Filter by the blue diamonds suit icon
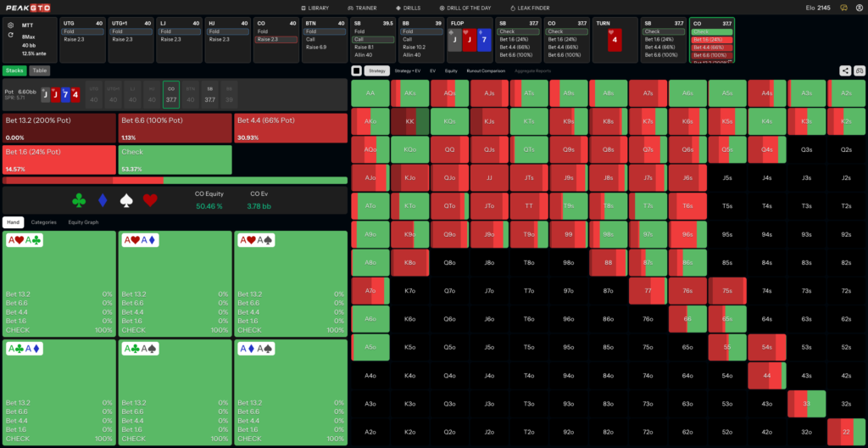The width and height of the screenshot is (868, 448). pyautogui.click(x=103, y=200)
